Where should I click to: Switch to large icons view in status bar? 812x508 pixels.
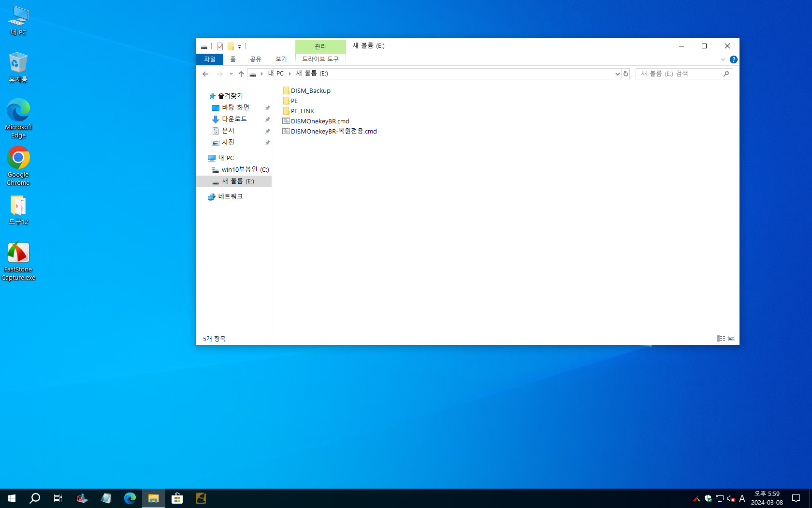[732, 339]
